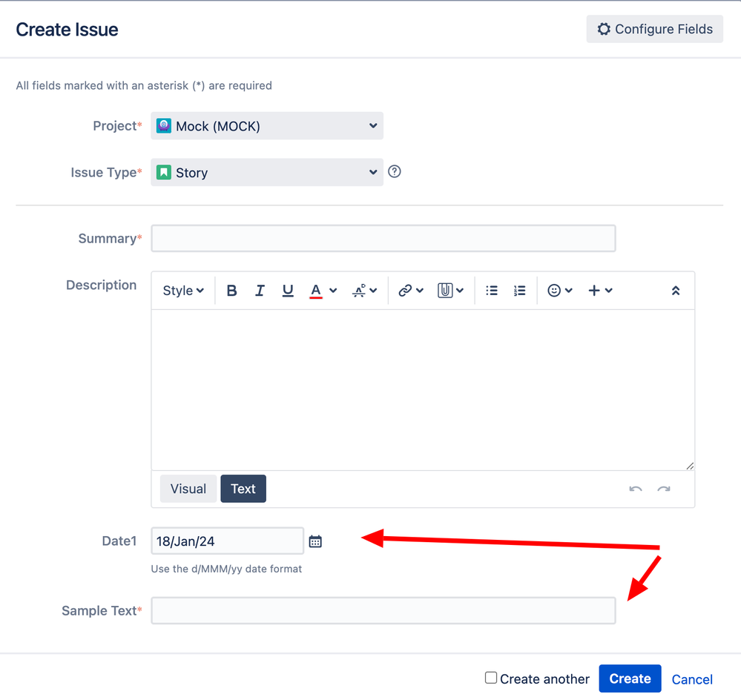Click the Cancel link
741x700 pixels.
(692, 679)
